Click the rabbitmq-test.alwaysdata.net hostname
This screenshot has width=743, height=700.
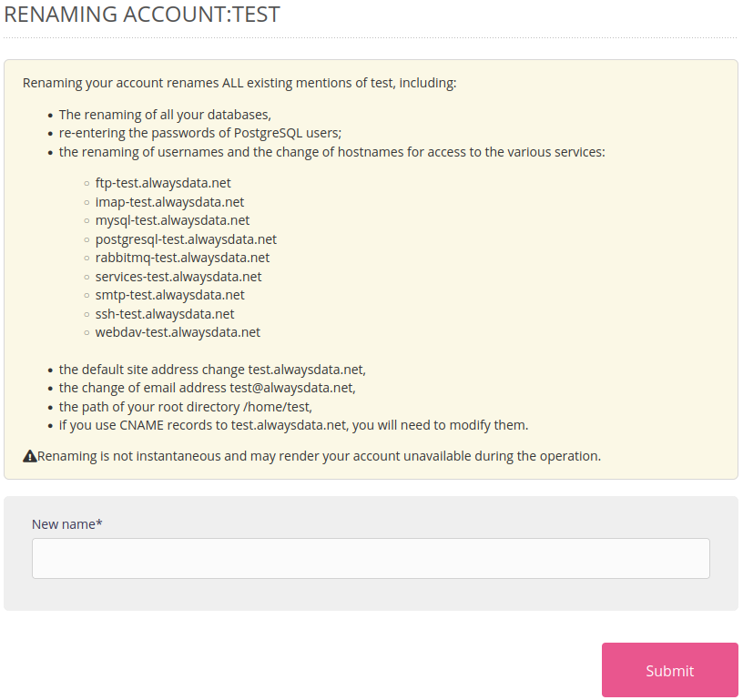[x=182, y=258]
